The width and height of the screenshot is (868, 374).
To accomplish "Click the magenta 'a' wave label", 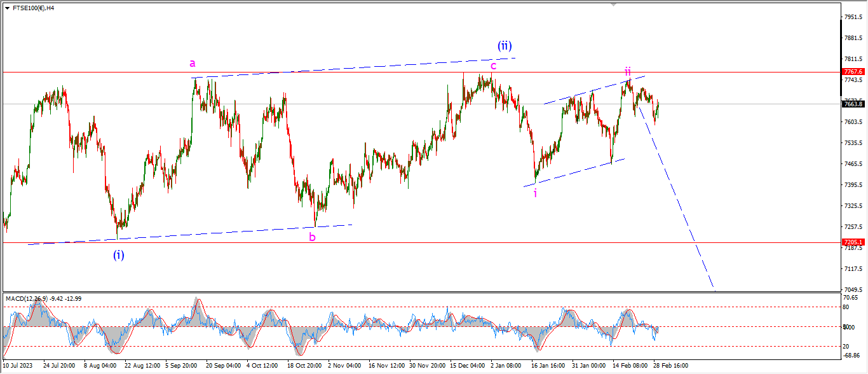I will 193,63.
